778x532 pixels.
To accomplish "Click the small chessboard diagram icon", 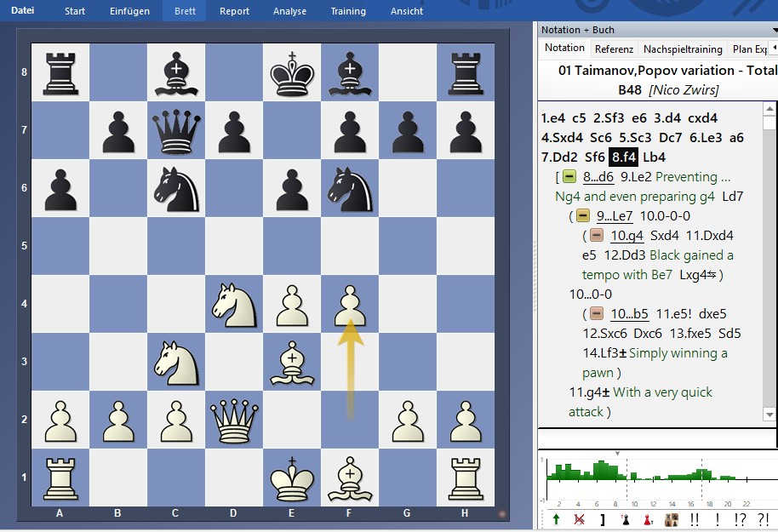I will pos(672,519).
